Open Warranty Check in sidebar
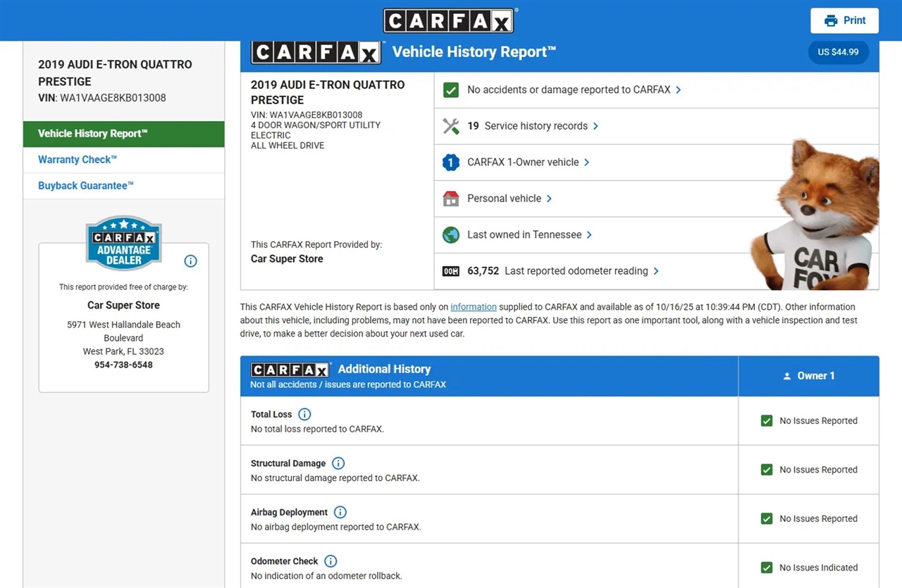The image size is (902, 588). [78, 160]
